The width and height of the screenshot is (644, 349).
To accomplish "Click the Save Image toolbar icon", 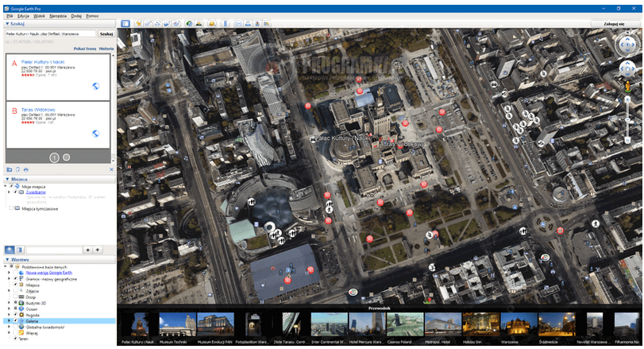I will (x=257, y=24).
